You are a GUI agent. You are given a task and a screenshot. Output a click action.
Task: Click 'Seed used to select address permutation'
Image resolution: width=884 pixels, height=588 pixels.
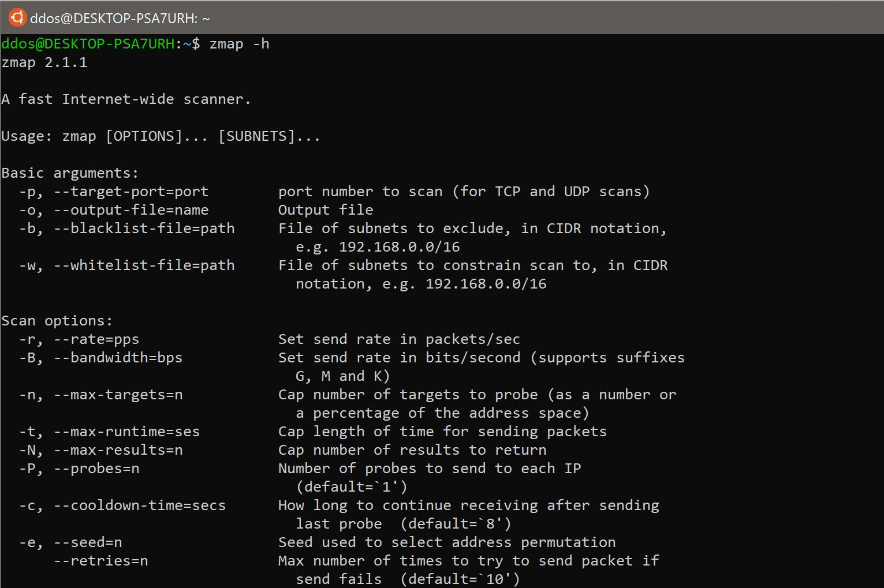tap(447, 542)
